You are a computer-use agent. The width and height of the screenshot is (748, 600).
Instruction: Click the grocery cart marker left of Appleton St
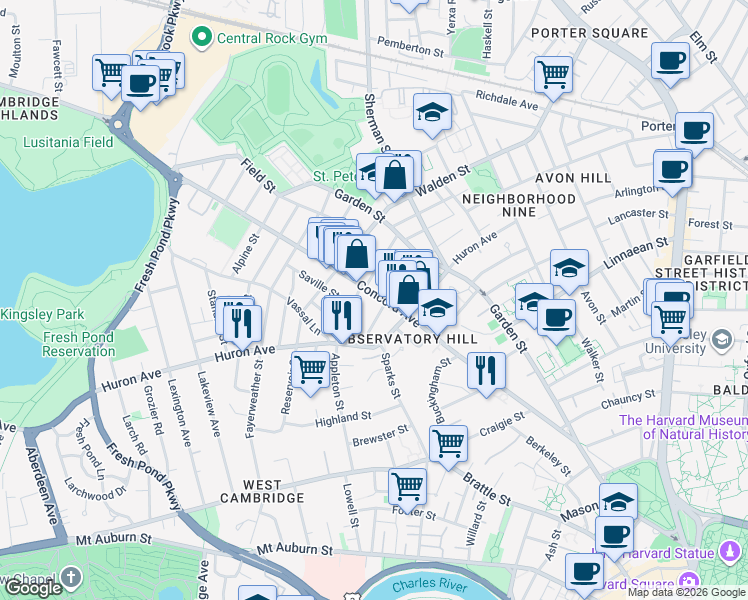(311, 373)
